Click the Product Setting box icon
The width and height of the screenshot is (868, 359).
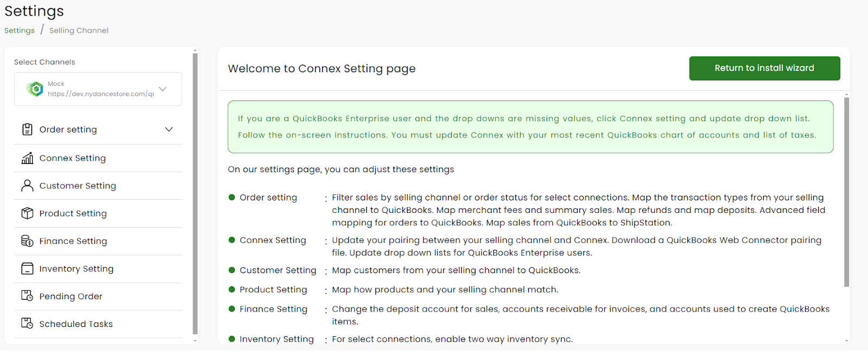pos(27,213)
